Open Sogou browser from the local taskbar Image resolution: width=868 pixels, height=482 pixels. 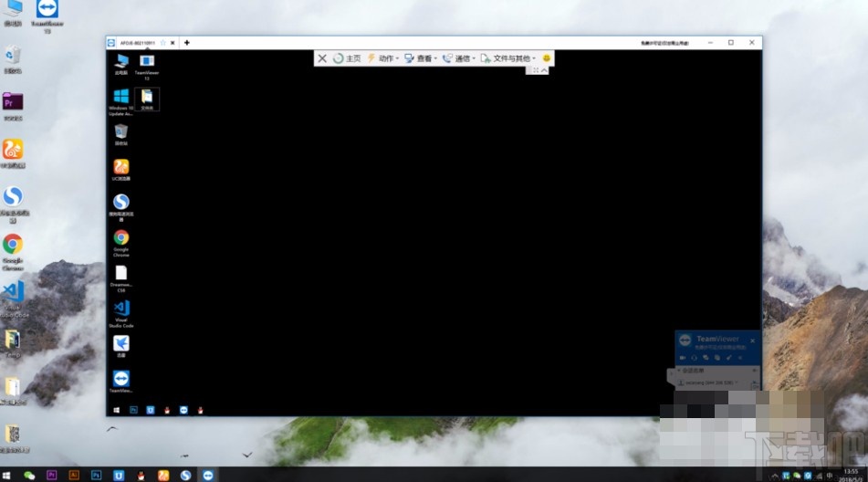[185, 476]
